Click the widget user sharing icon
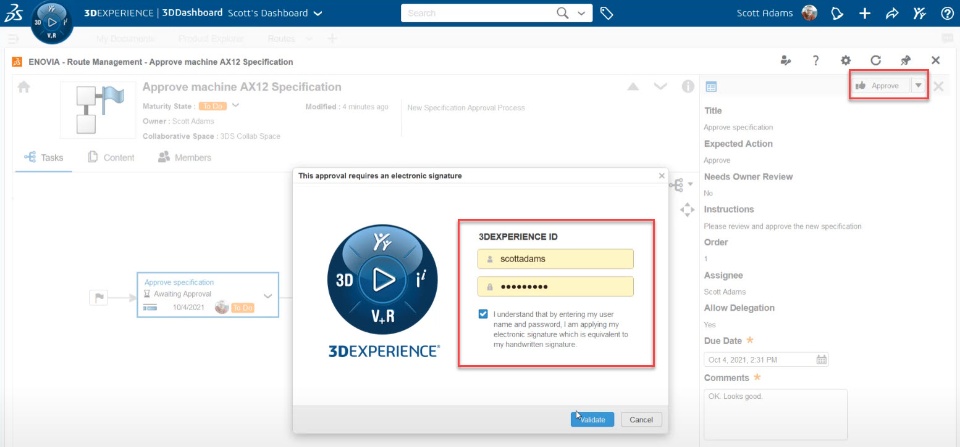This screenshot has height=447, width=960. 786,60
